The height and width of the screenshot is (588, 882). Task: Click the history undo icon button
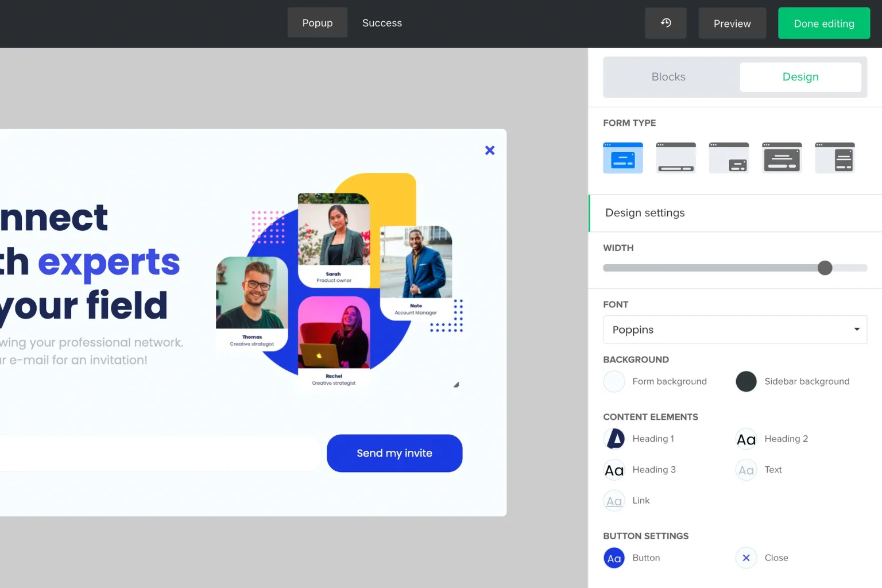click(x=666, y=23)
